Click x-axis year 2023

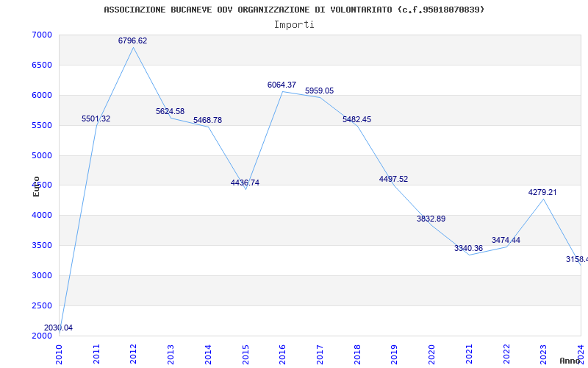point(543,355)
